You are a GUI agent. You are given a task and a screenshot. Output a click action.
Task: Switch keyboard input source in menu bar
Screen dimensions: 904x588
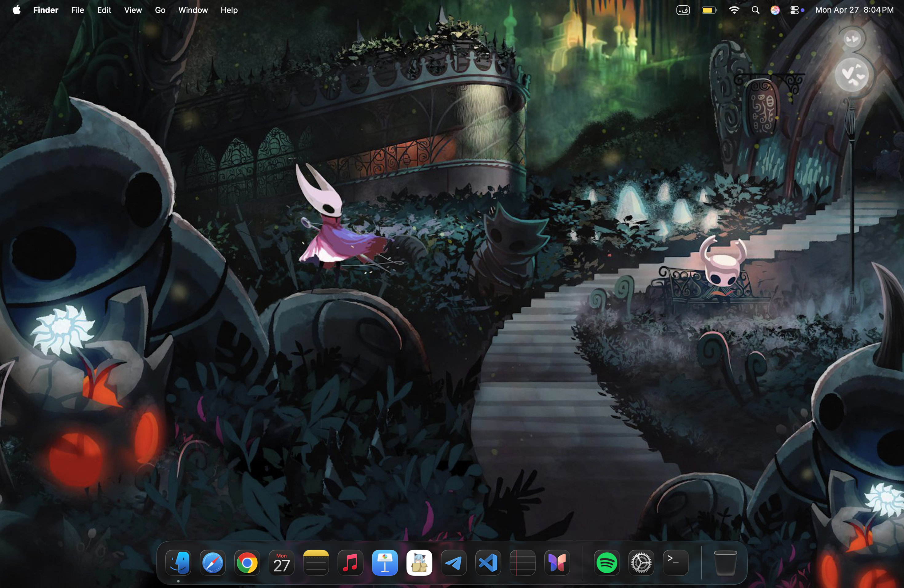point(683,10)
